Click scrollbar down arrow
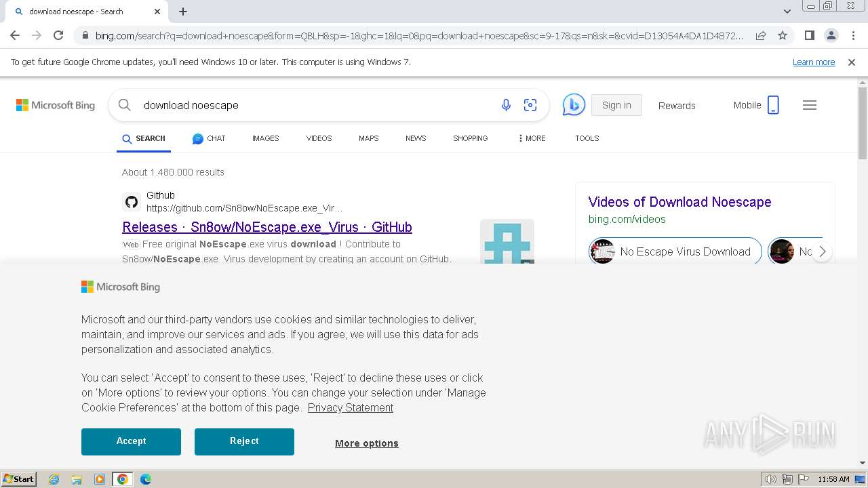The image size is (868, 488). pyautogui.click(x=863, y=464)
